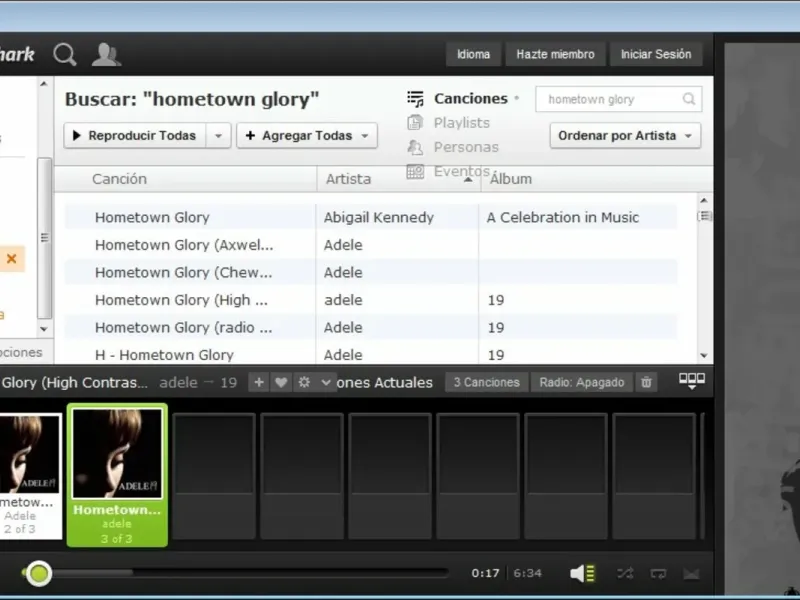Close the orange X item in sidebar

tap(11, 259)
